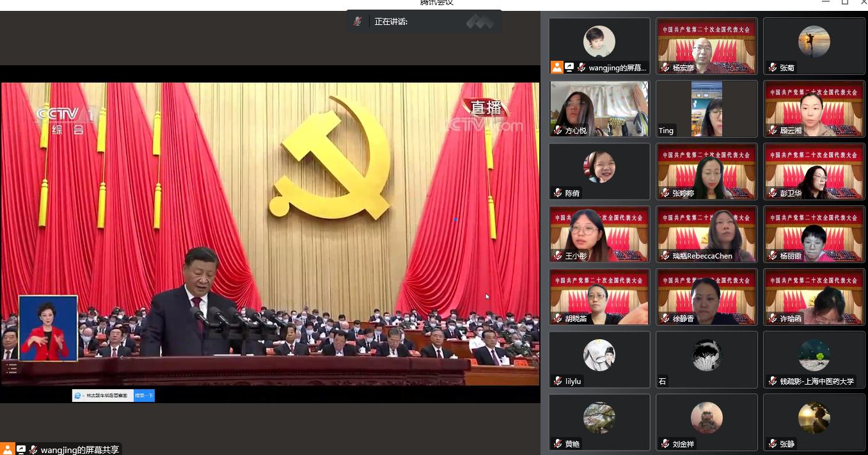Maximize the Tencent Meeting window
This screenshot has height=455, width=868.
click(844, 3)
